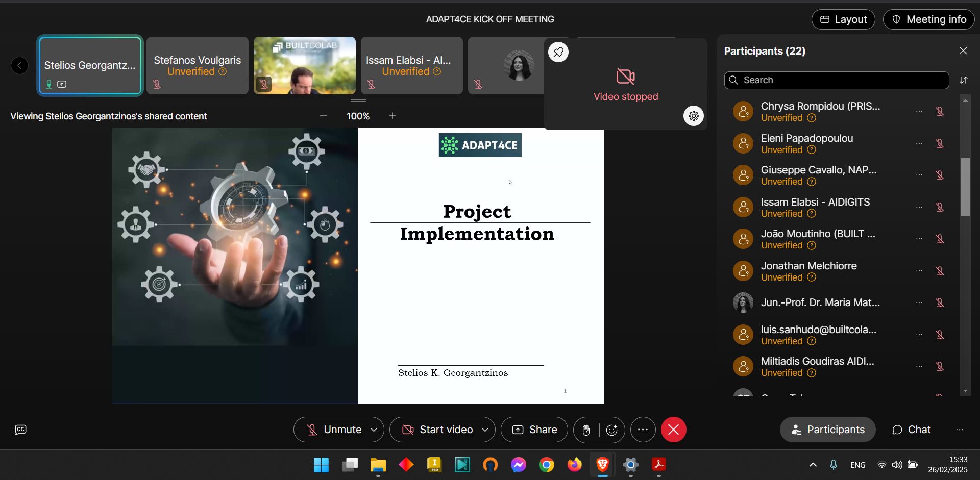Zoom in shared content
The width and height of the screenshot is (980, 480).
pyautogui.click(x=392, y=116)
